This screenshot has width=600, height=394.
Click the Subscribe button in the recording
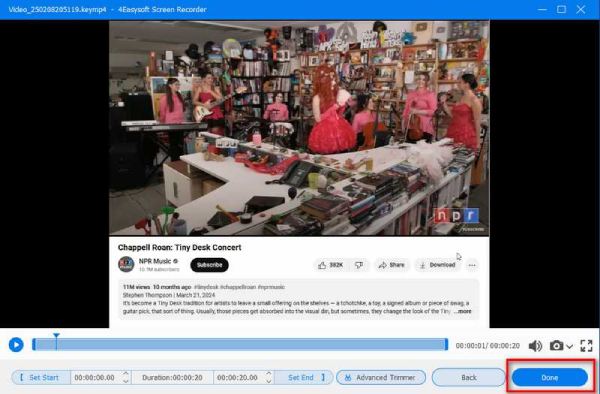click(x=209, y=265)
